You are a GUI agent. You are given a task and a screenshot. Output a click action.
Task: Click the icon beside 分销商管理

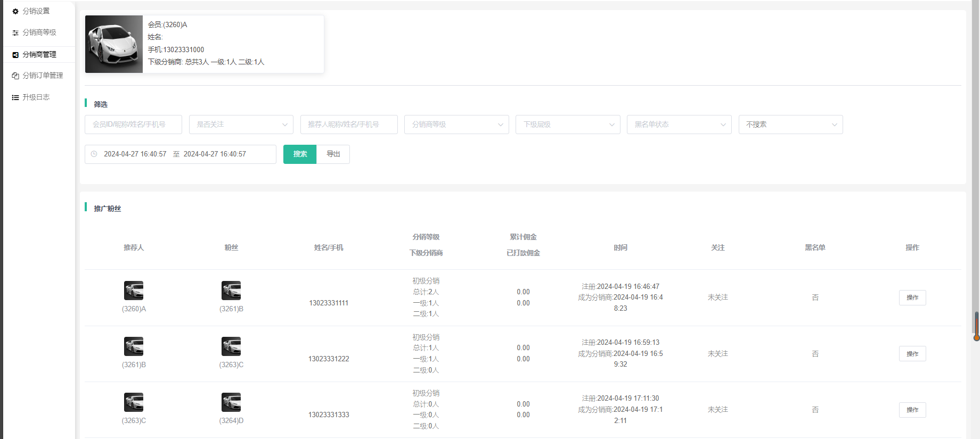15,55
